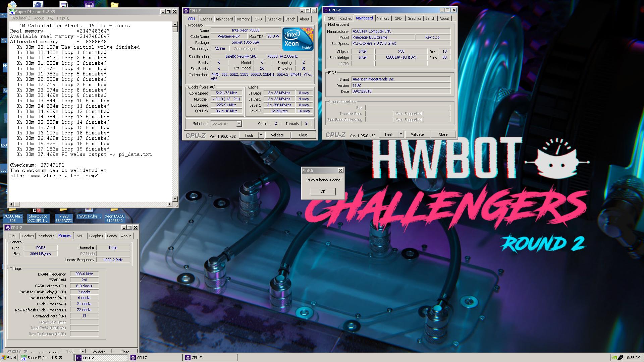Open the Memory tab in CPU tab window
Image resolution: width=644 pixels, height=362 pixels.
pos(243,19)
